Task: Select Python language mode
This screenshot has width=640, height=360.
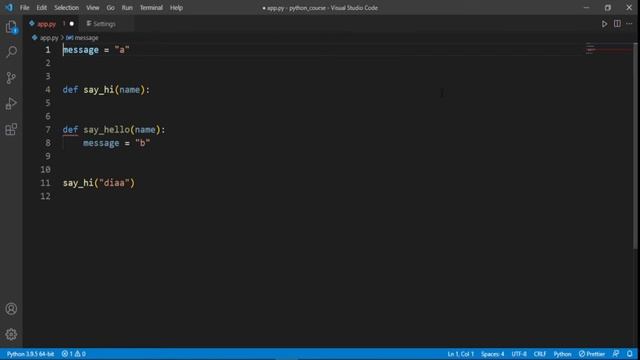Action: pyautogui.click(x=562, y=354)
